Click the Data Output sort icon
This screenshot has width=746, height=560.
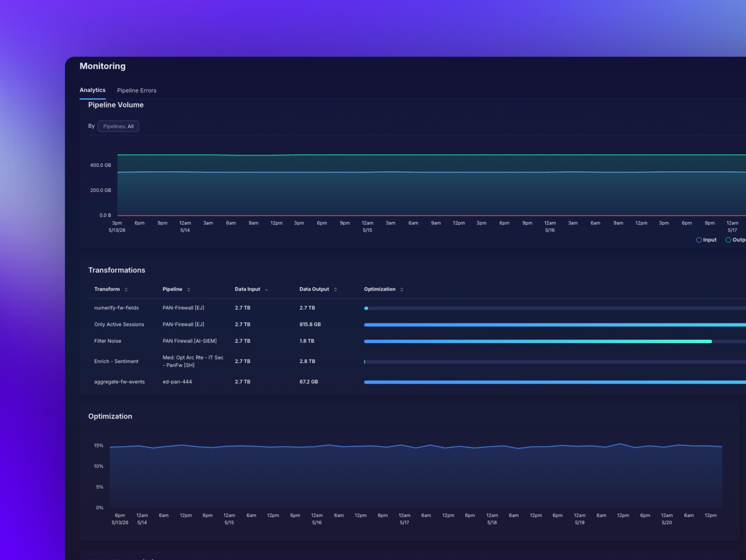[335, 290]
